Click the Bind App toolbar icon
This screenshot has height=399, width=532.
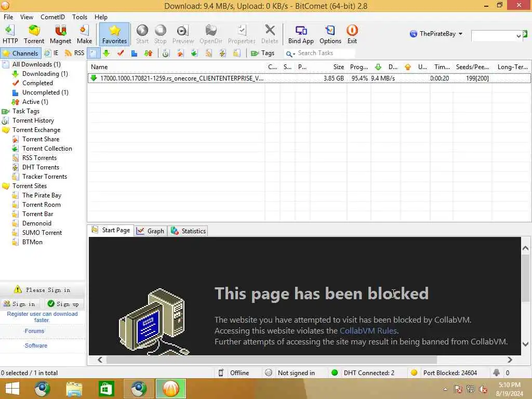pyautogui.click(x=301, y=35)
